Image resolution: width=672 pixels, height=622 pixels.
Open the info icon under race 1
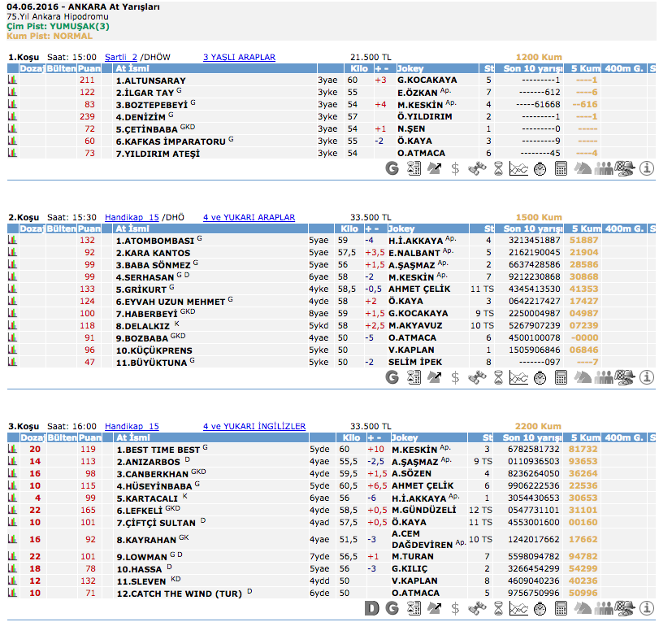point(647,169)
